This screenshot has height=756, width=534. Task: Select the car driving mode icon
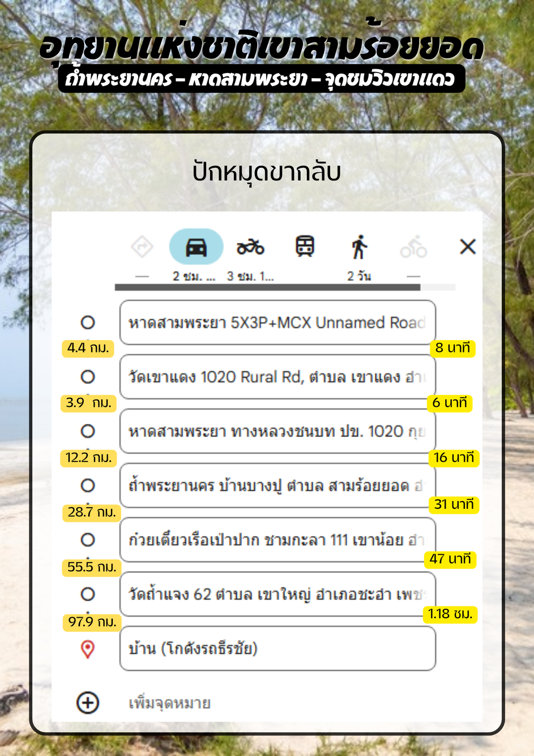(x=196, y=247)
